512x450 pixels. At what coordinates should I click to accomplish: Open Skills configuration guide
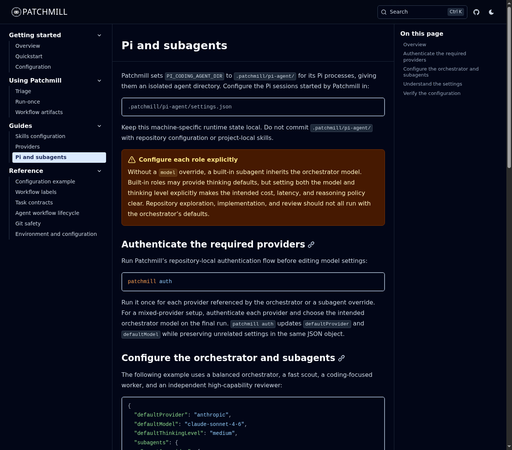click(40, 136)
